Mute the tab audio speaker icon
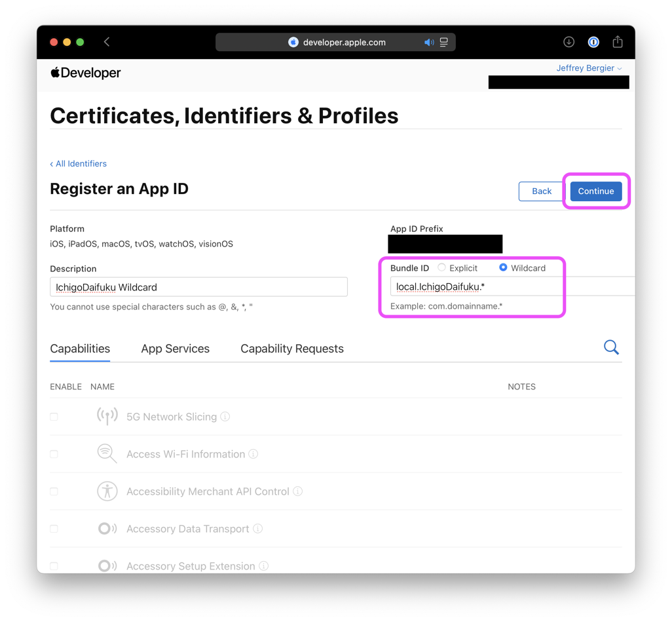The image size is (672, 622). tap(428, 43)
